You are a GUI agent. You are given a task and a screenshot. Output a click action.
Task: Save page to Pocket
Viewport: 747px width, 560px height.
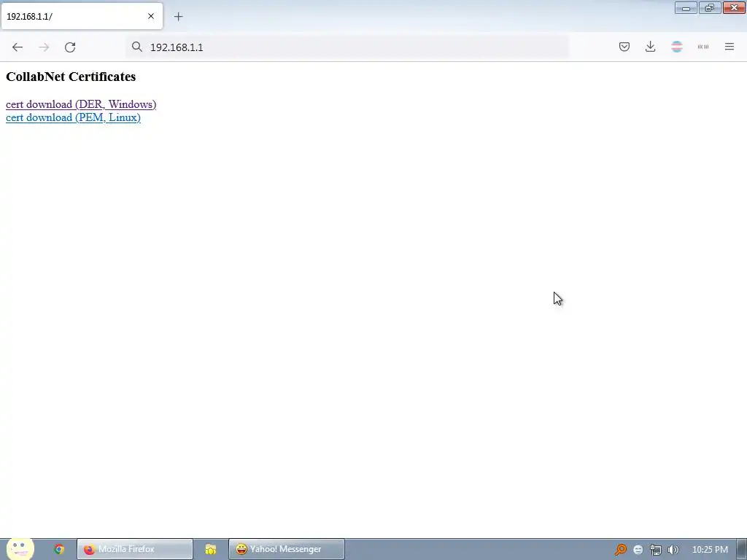(624, 47)
